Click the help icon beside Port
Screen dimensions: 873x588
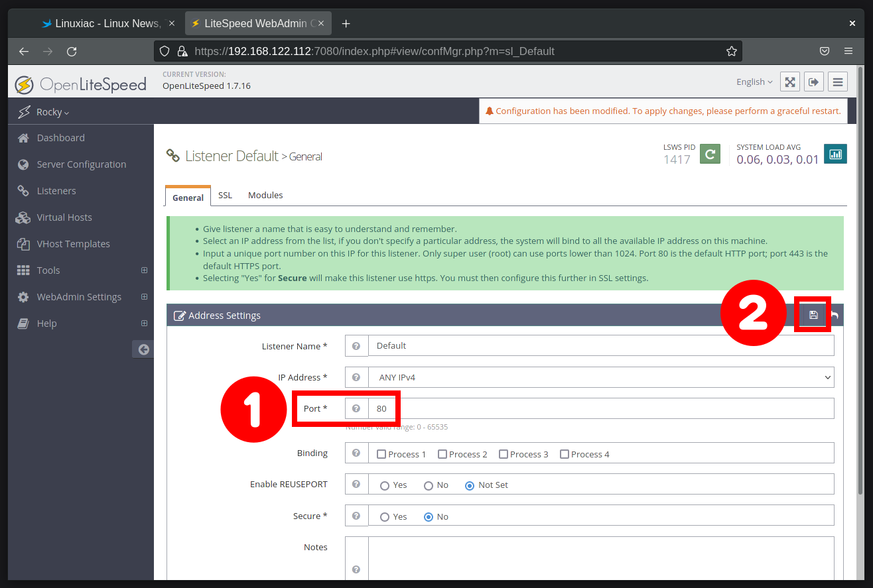[356, 408]
